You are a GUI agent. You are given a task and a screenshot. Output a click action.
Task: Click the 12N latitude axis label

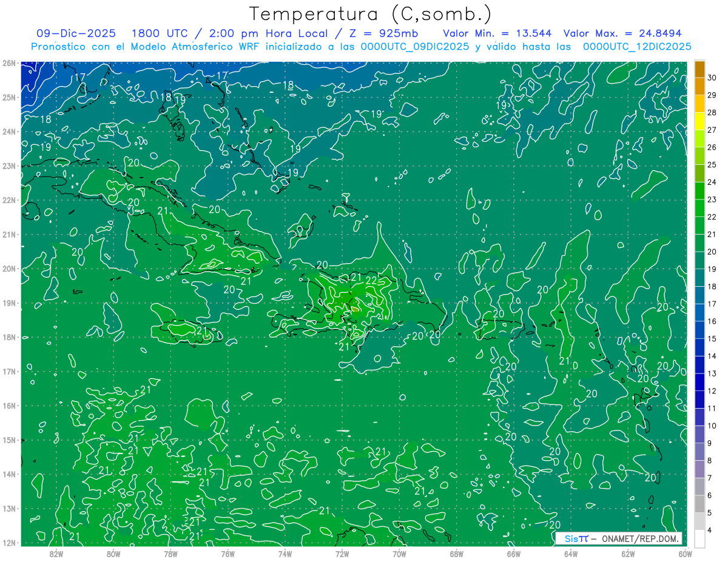(x=9, y=542)
